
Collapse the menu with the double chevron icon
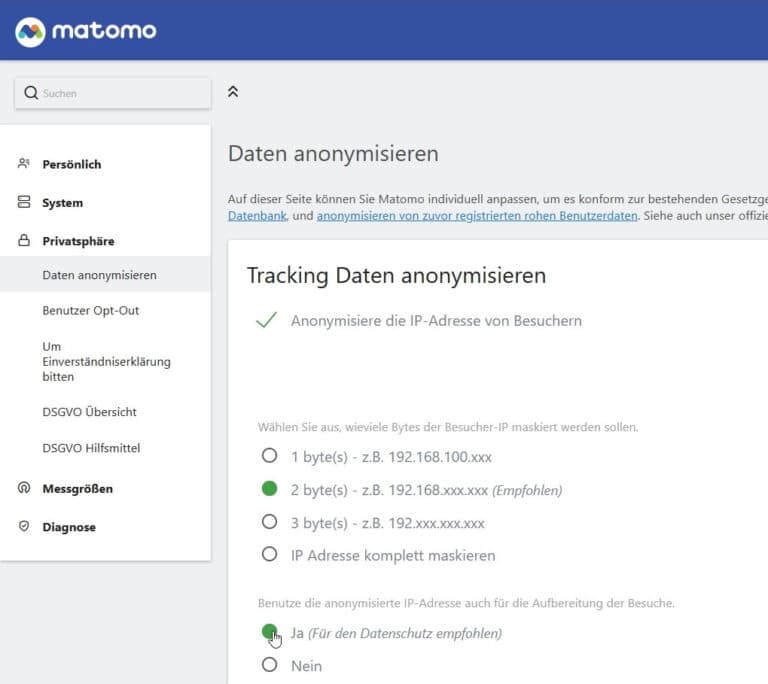click(233, 92)
